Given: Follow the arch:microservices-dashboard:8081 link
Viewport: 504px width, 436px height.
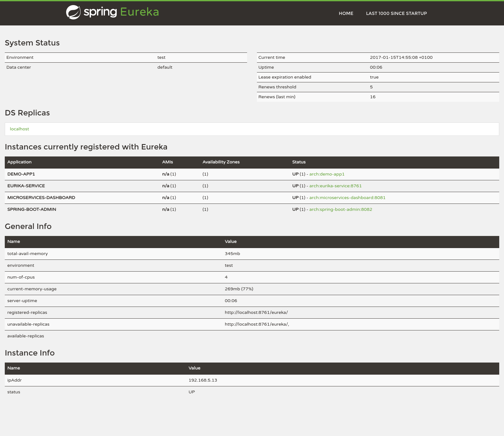Looking at the screenshot, I should [x=347, y=197].
